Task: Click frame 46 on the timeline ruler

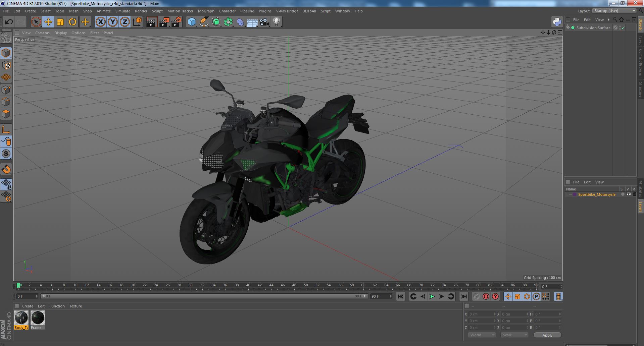Action: coord(283,285)
